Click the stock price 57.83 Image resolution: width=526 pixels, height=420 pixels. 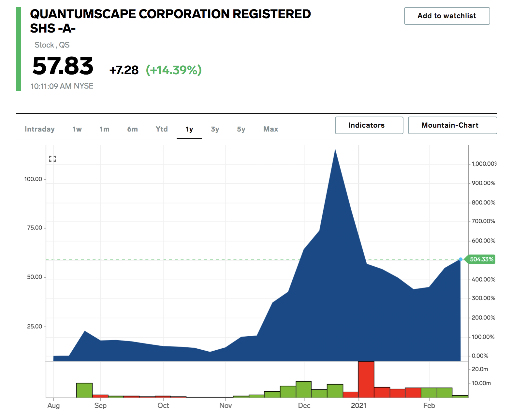tap(63, 66)
